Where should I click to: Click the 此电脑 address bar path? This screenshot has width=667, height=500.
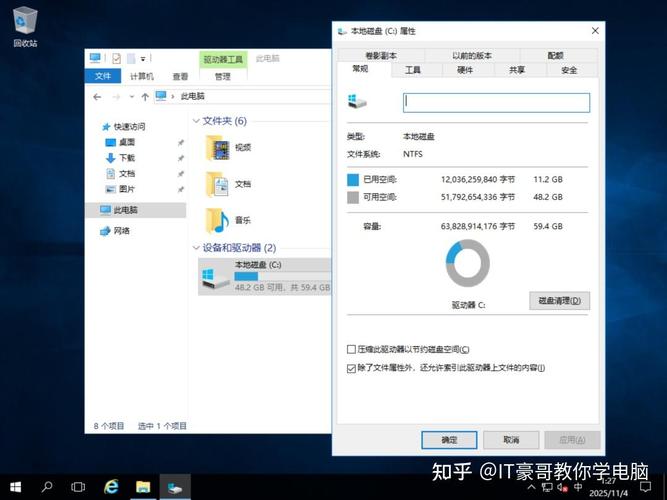[x=192, y=96]
